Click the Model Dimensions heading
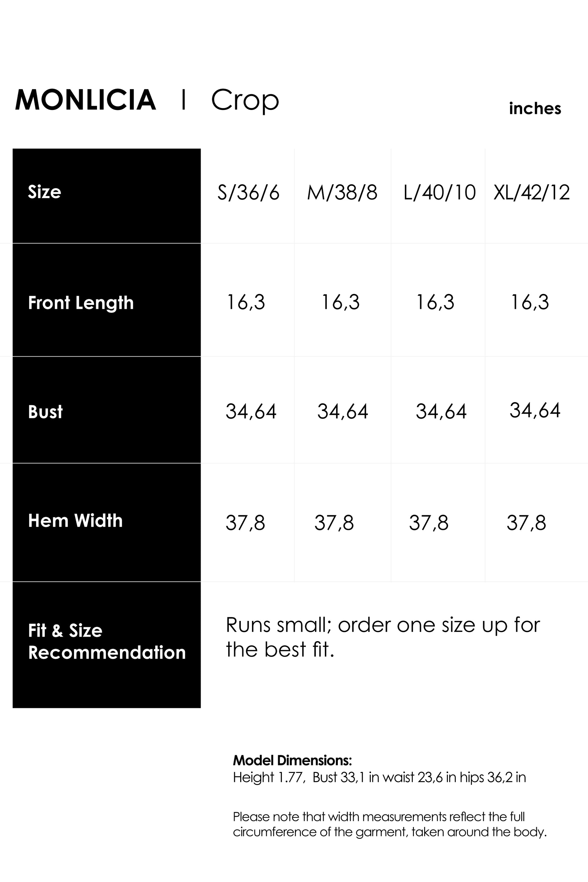Screen dimensions: 588x882 (x=292, y=760)
